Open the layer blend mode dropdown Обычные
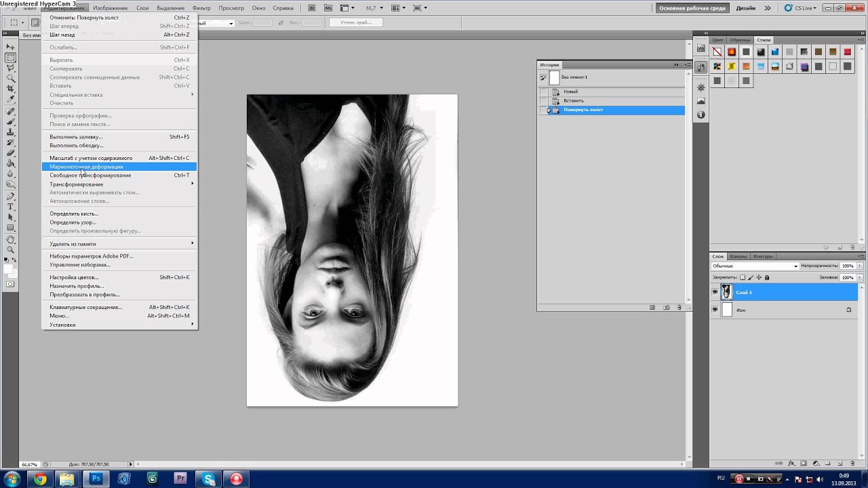The width and height of the screenshot is (868, 488). point(755,266)
